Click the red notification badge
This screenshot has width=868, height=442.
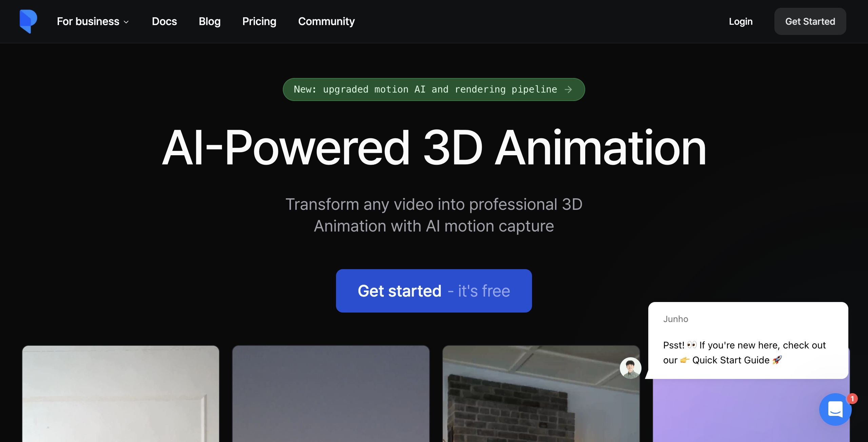852,399
